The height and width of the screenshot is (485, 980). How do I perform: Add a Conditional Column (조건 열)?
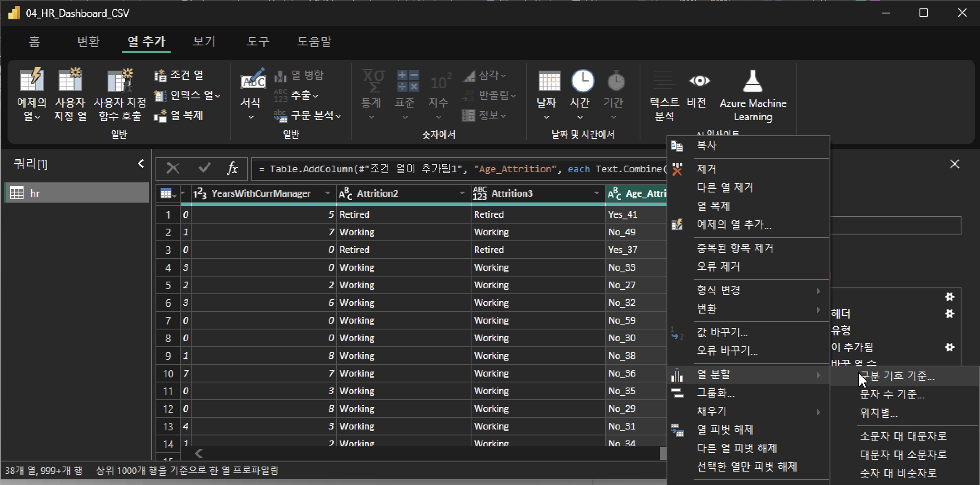pyautogui.click(x=179, y=75)
